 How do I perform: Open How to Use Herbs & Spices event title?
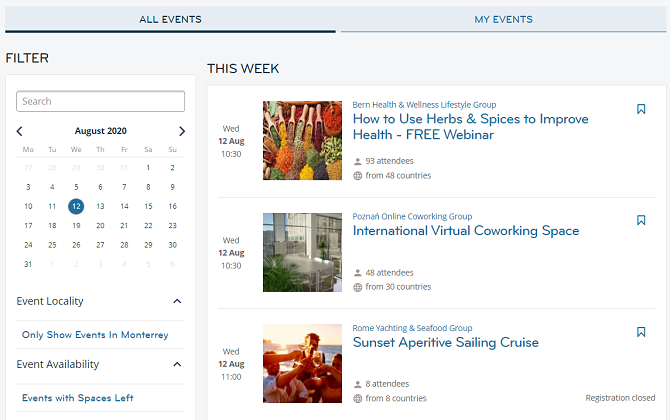coord(470,126)
